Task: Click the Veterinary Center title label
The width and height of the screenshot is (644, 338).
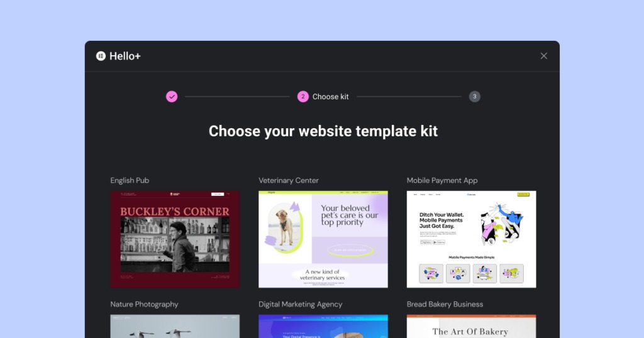Action: (x=289, y=180)
